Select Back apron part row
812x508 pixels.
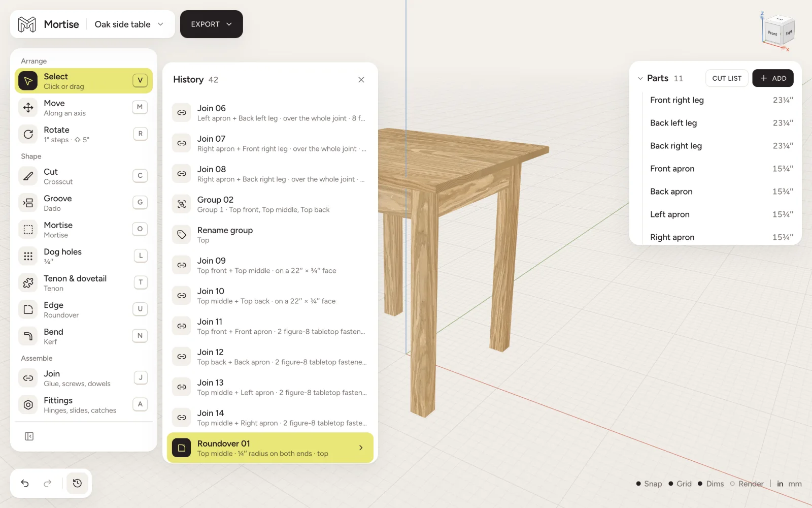(721, 192)
